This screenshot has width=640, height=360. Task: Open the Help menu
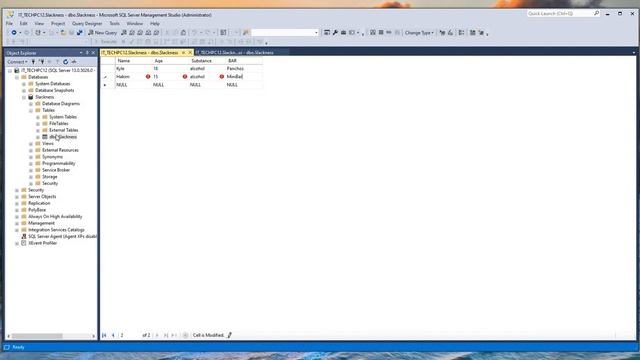[155, 24]
